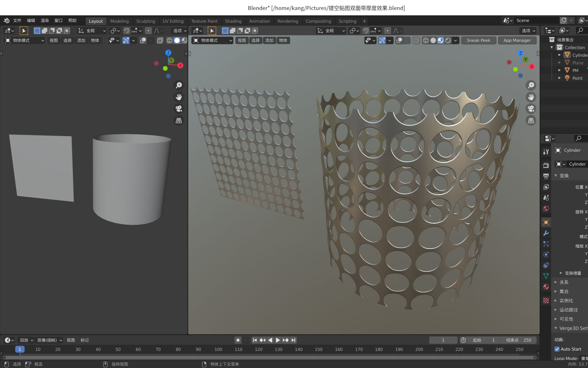Open the World Properties tab
588x368 pixels.
click(546, 209)
